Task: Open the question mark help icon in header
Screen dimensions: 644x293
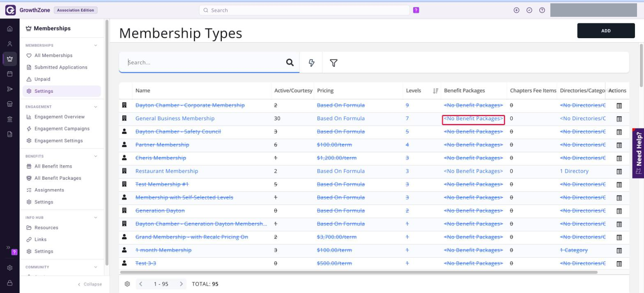Action: click(x=542, y=10)
